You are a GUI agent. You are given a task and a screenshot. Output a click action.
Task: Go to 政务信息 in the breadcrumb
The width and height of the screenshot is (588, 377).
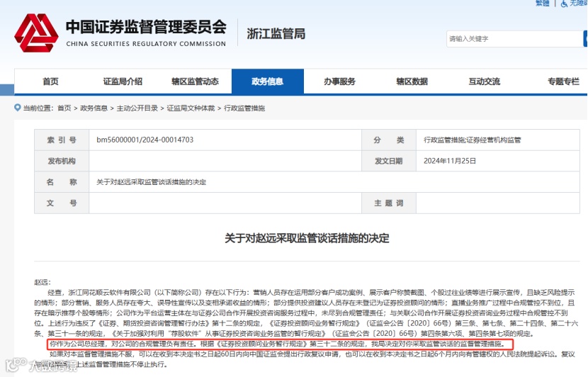(94, 108)
